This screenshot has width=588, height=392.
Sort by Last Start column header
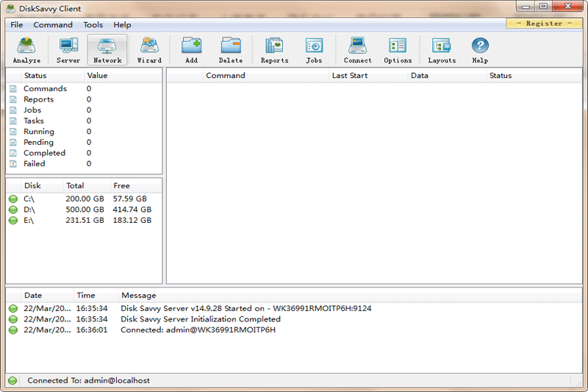coord(349,76)
